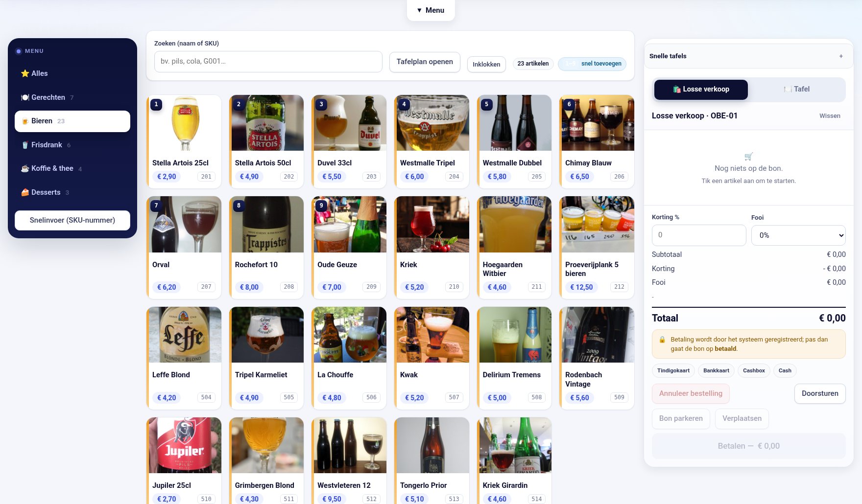Add Stella Artois 25cl via its photo
This screenshot has height=504, width=862.
[185, 123]
